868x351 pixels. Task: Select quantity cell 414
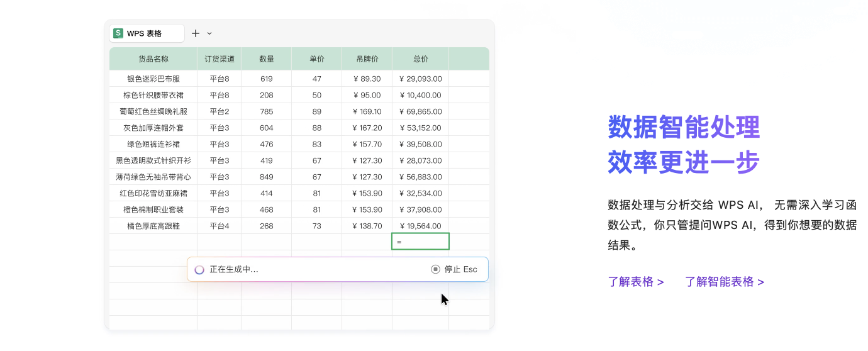click(x=267, y=193)
